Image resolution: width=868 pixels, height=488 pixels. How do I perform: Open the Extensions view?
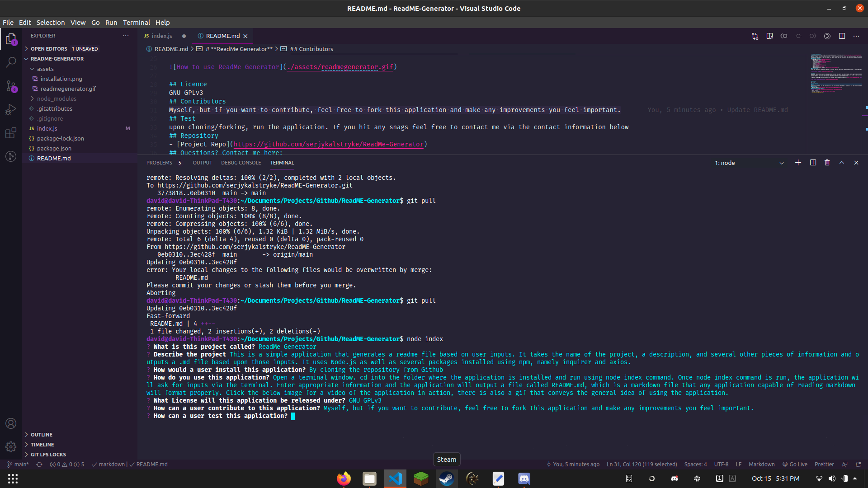pos(11,133)
